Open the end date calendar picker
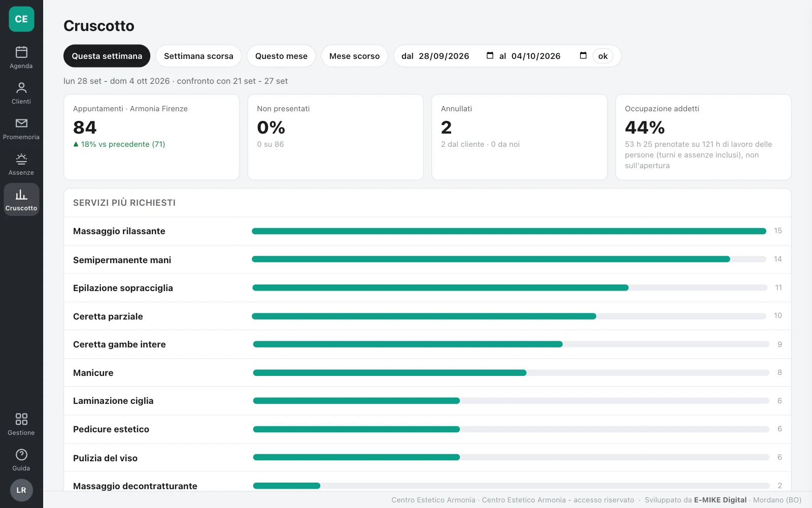This screenshot has height=508, width=812. tap(583, 55)
